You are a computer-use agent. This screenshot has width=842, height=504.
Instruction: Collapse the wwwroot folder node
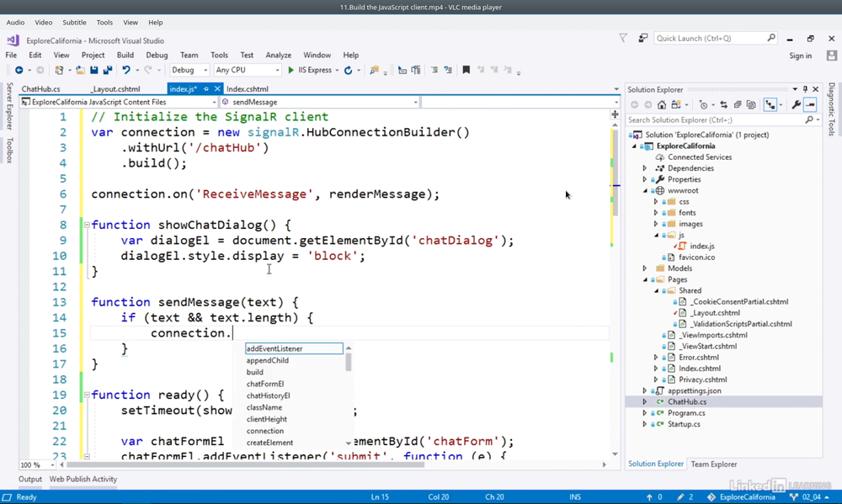[645, 190]
